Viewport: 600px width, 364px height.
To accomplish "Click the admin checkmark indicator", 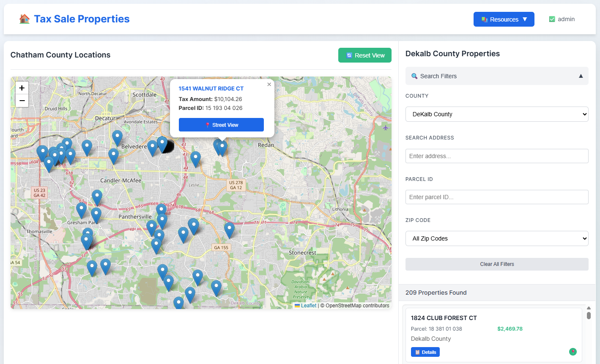I will click(x=552, y=19).
